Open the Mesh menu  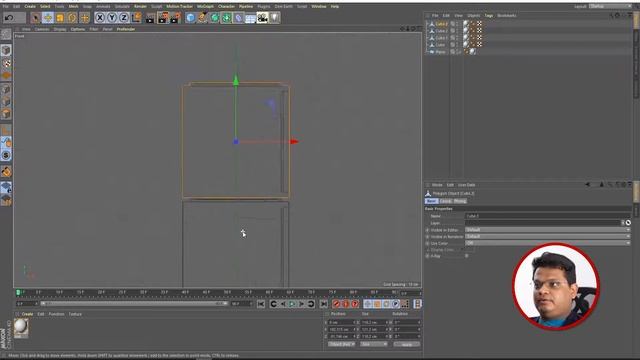point(73,7)
